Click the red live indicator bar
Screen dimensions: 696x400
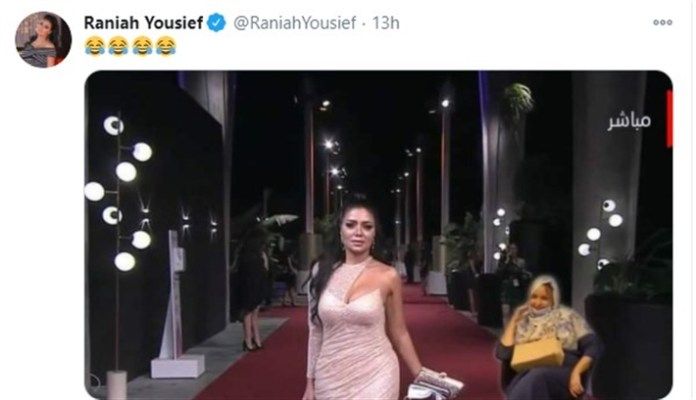tap(669, 119)
